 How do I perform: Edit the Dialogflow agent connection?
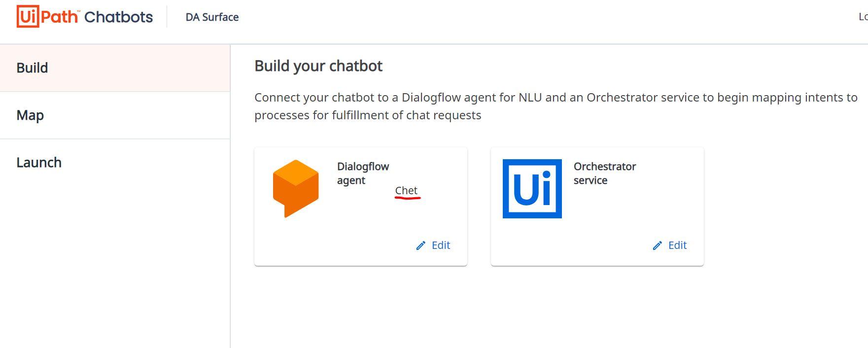pos(433,245)
